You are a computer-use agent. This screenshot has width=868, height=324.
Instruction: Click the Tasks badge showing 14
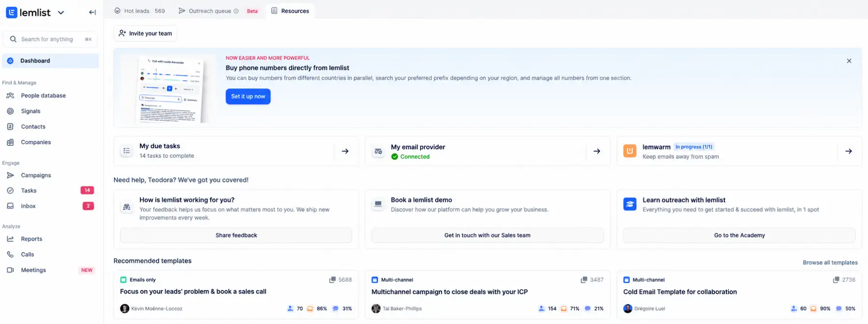(x=87, y=190)
